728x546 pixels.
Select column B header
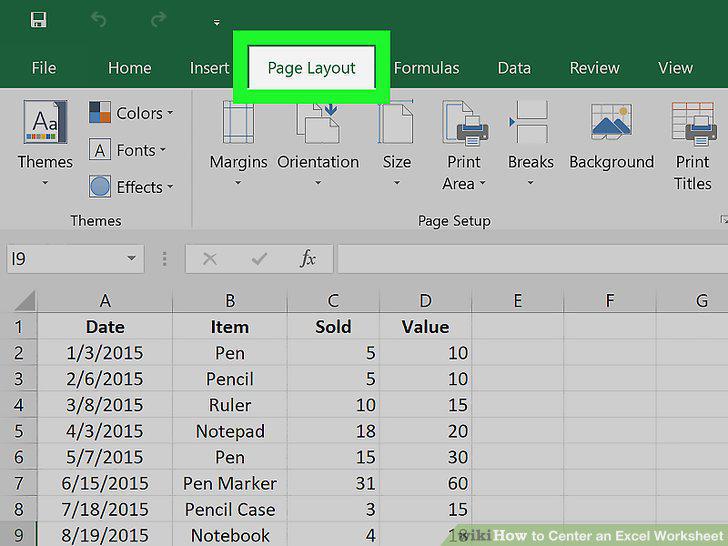[x=230, y=300]
